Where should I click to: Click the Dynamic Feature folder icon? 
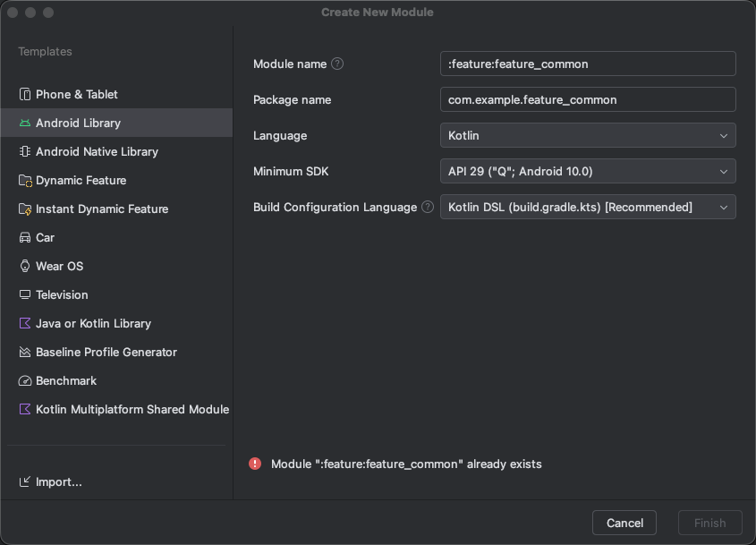coord(25,180)
